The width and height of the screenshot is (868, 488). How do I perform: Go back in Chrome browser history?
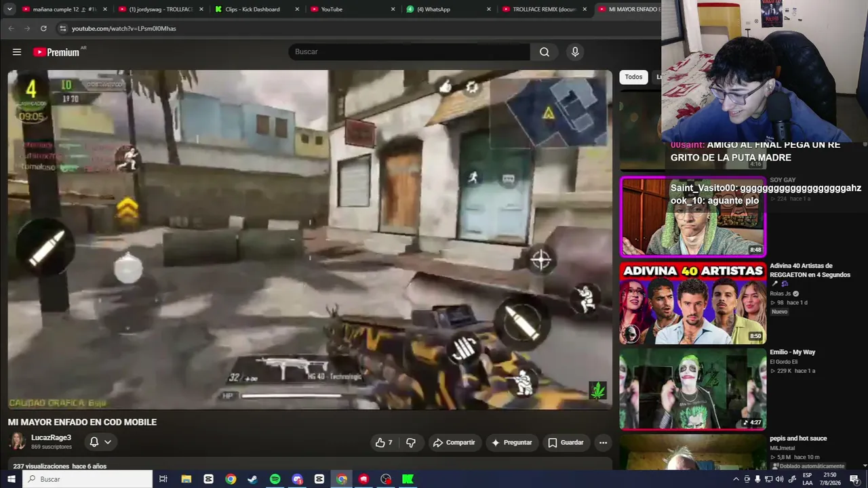(11, 28)
